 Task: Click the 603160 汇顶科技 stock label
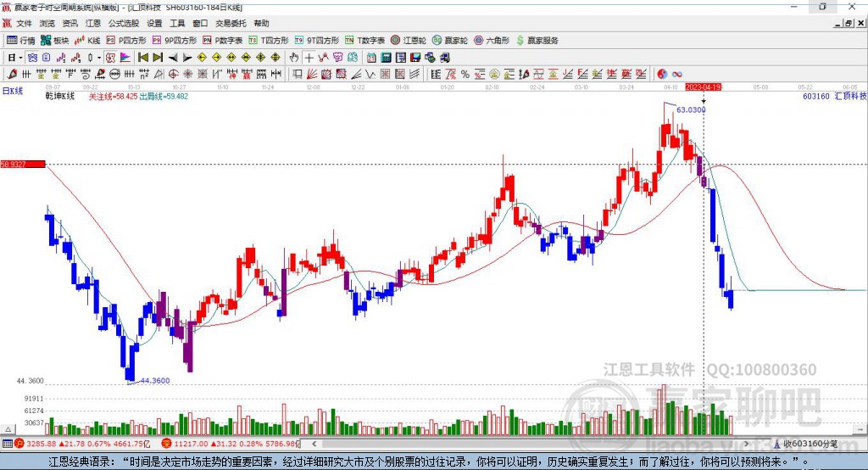(x=835, y=97)
